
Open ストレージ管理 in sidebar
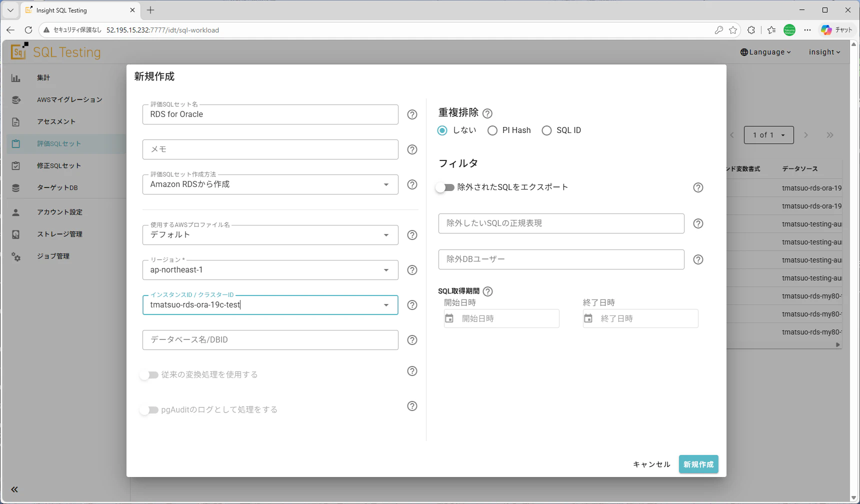point(65,234)
